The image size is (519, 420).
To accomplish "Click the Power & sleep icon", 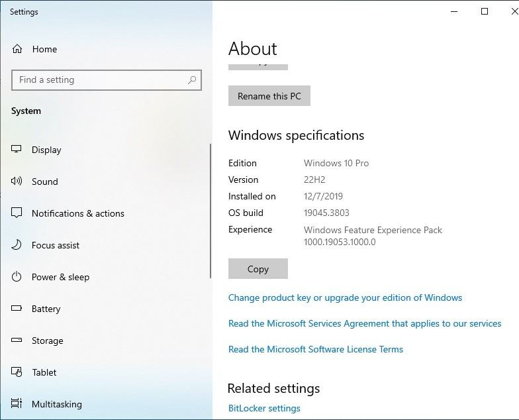I will 17,277.
